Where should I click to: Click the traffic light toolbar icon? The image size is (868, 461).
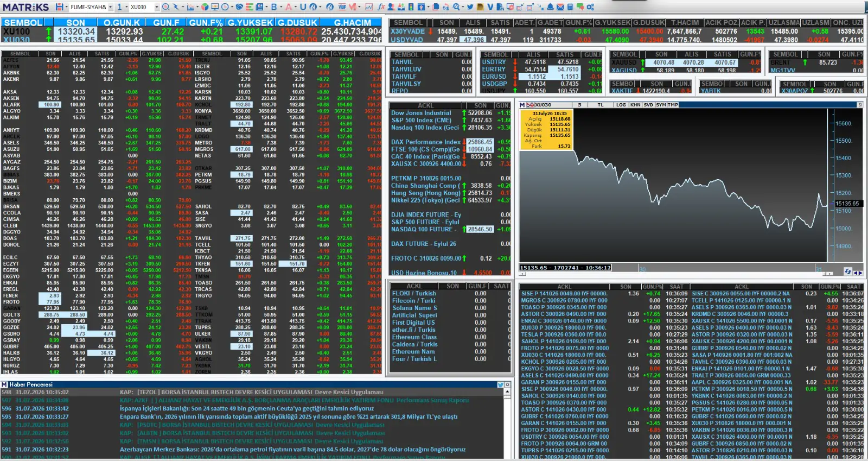click(x=411, y=7)
